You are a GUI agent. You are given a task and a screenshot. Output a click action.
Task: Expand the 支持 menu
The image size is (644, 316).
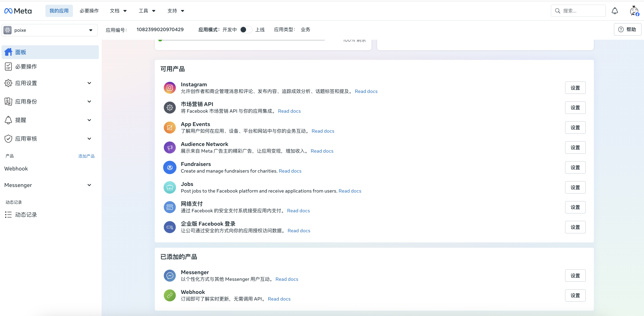176,11
